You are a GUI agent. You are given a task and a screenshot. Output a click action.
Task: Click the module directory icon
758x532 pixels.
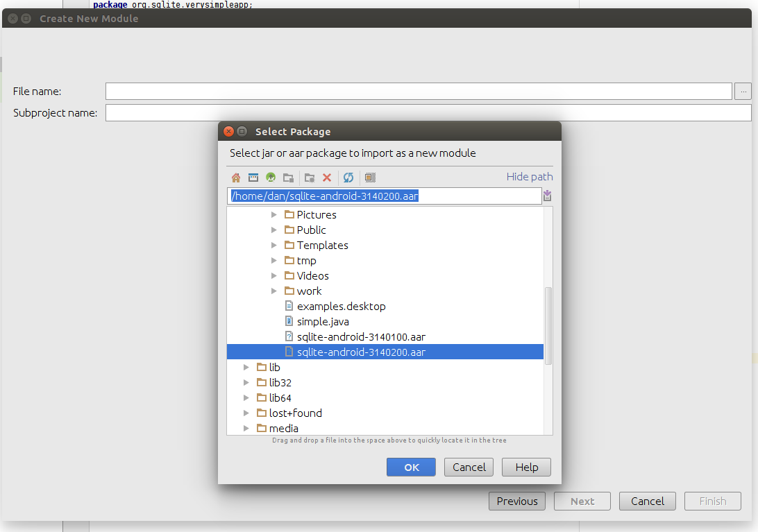tap(287, 178)
